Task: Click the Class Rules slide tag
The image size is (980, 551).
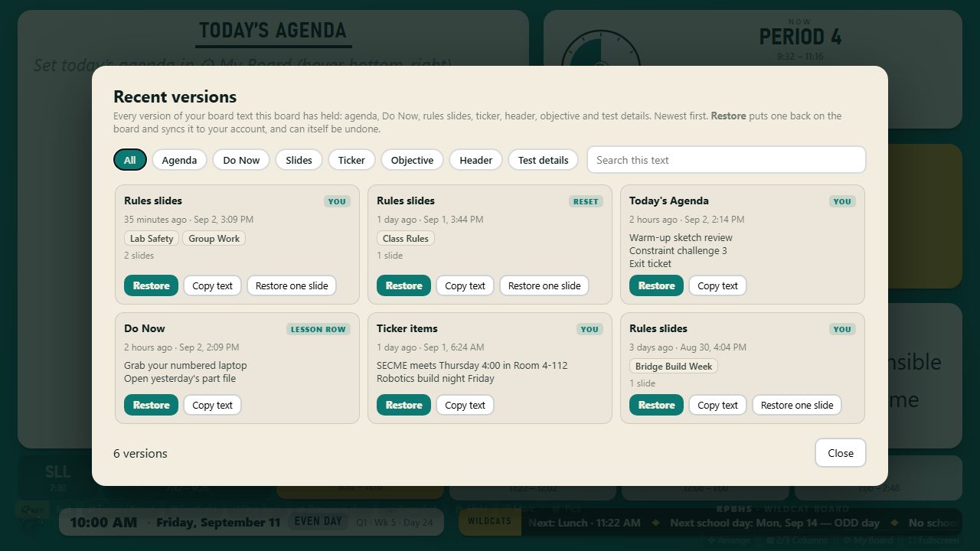Action: 405,238
